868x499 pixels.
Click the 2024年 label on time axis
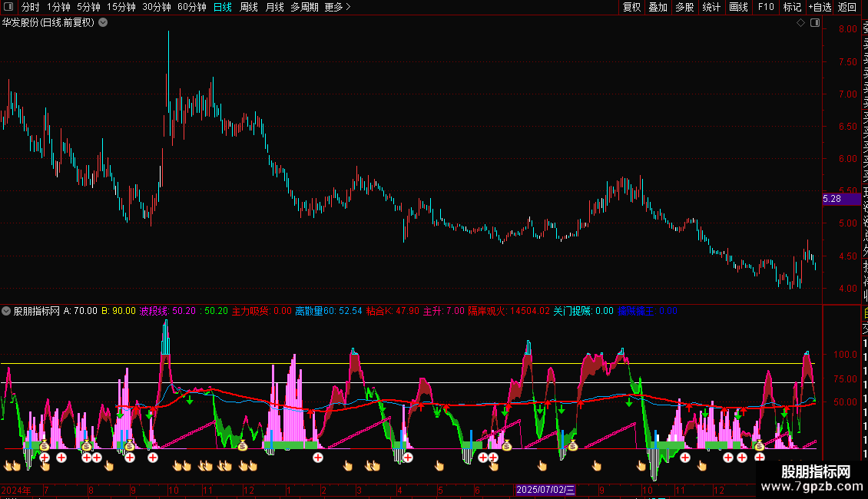coord(16,490)
